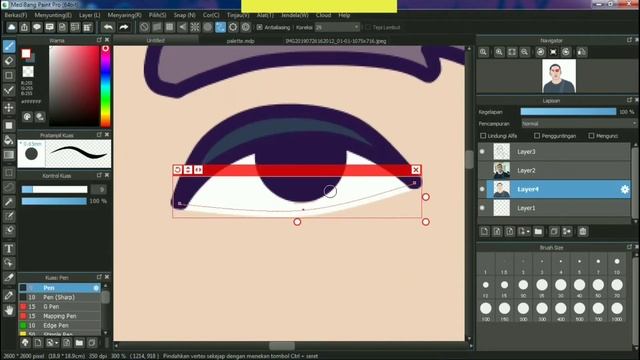Delete the selected layer with trash icon
Viewport: 640px width, 360px height.
point(583,231)
